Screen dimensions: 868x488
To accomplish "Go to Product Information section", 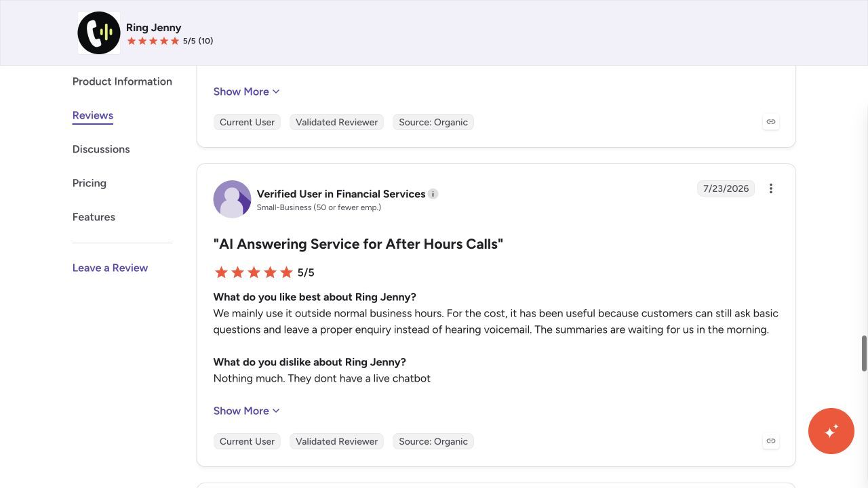I will 122,81.
